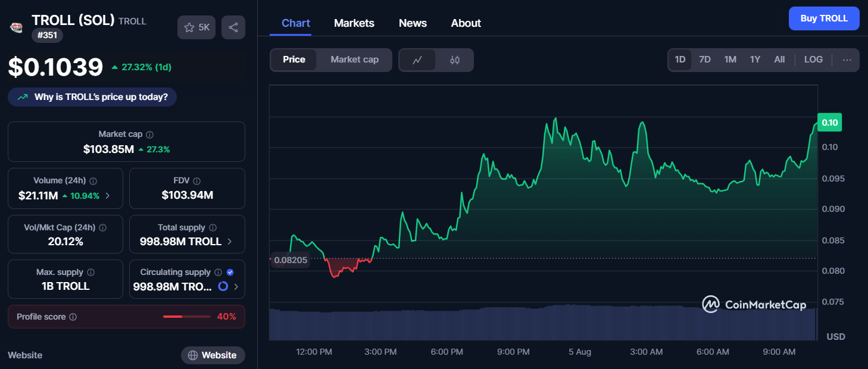The image size is (868, 369).
Task: Click the Buy TROLL button
Action: point(824,18)
